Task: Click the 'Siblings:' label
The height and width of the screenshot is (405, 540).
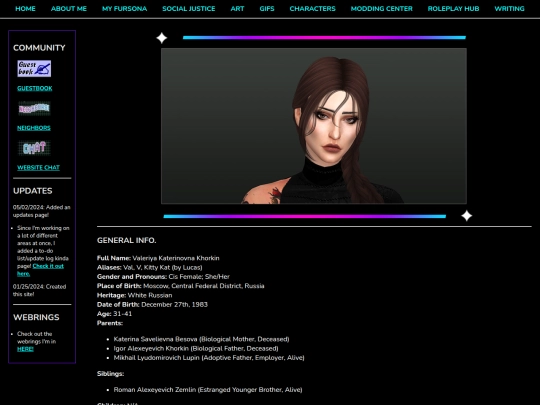Action: pos(111,374)
